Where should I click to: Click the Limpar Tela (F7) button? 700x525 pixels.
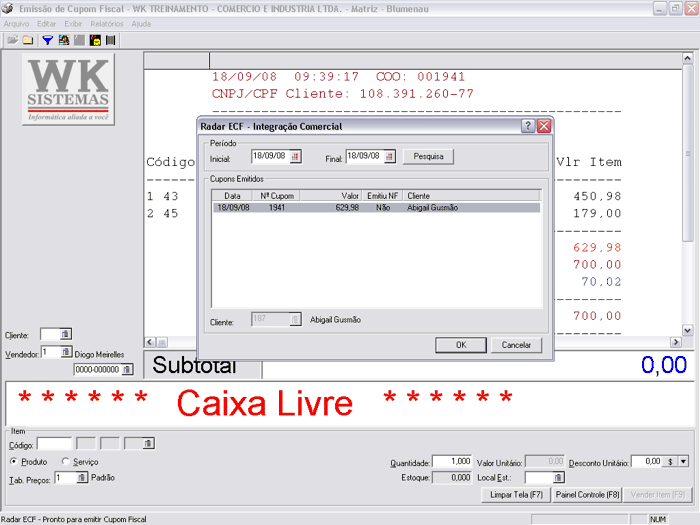pos(515,495)
